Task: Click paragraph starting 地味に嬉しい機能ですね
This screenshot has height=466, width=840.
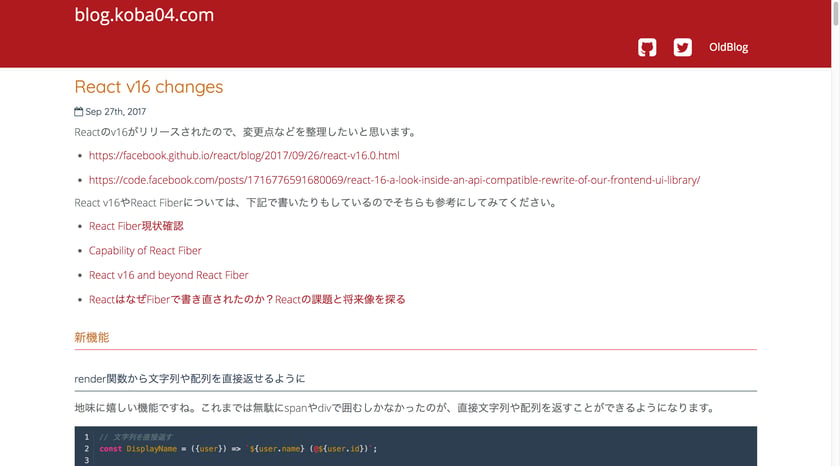Action: pos(395,408)
